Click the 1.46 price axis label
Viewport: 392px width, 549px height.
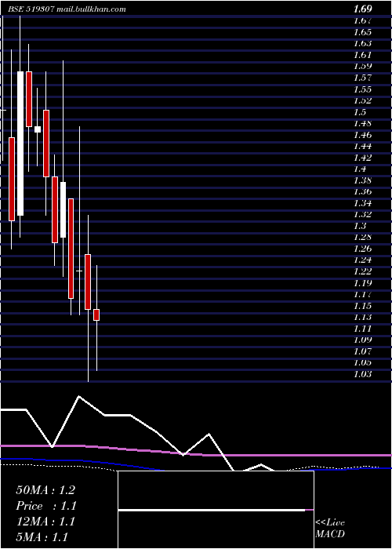pyautogui.click(x=362, y=135)
